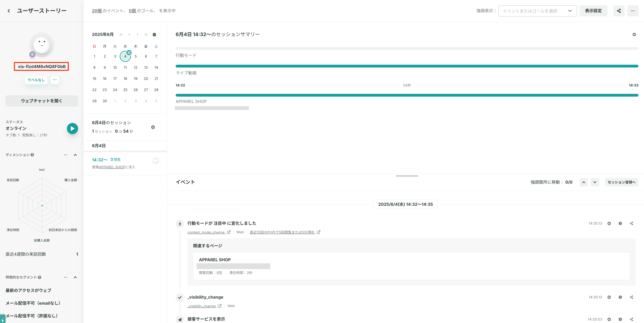Viewport: 644px width, 323px height.
Task: Click the back arrow beside ユーザーストーリー
Action: (x=9, y=11)
